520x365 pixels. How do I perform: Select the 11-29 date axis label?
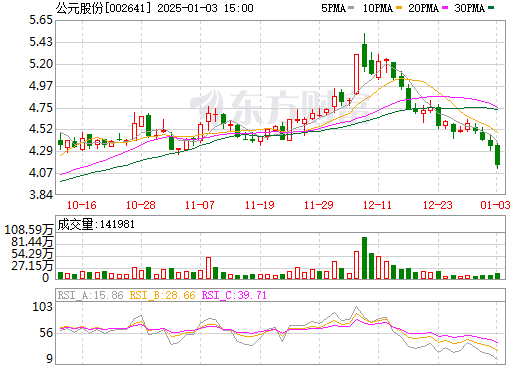pos(319,205)
